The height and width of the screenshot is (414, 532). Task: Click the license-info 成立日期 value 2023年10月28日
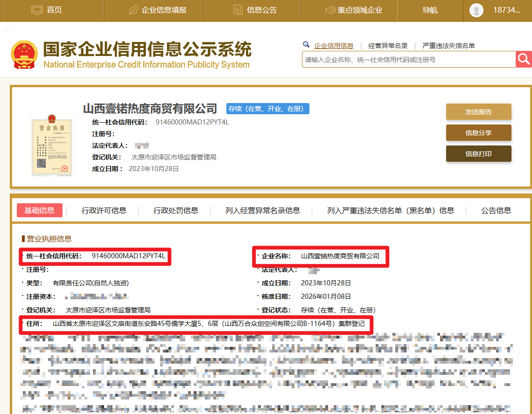pyautogui.click(x=326, y=283)
